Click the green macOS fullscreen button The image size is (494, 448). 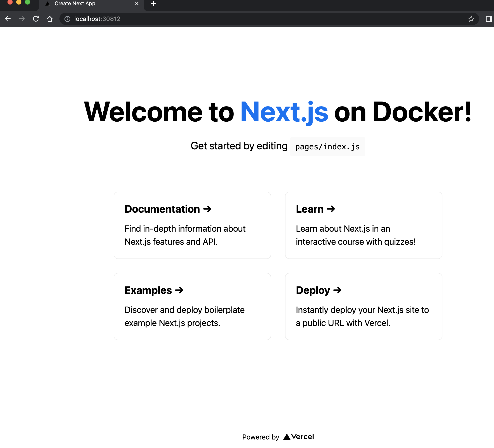(28, 2)
